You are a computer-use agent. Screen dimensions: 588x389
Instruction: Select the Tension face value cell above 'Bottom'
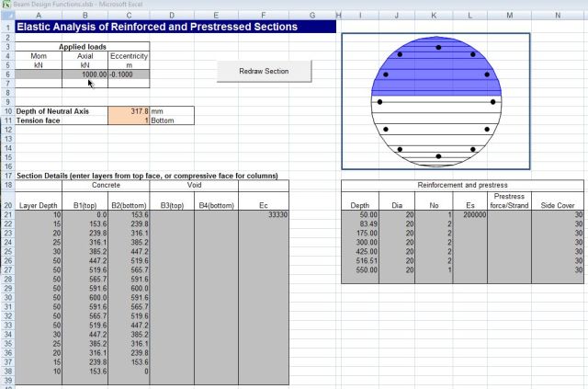(129, 120)
